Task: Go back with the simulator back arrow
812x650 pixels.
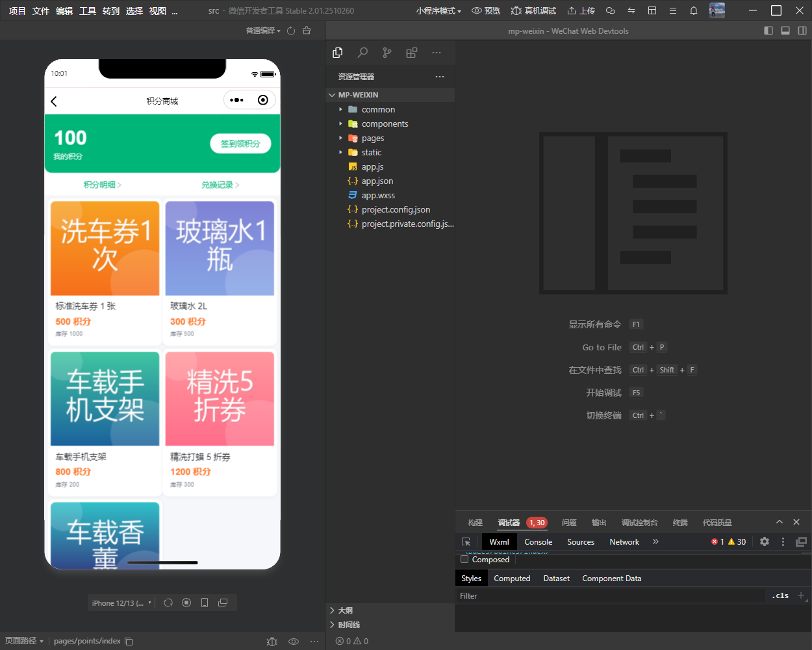Action: 54,101
